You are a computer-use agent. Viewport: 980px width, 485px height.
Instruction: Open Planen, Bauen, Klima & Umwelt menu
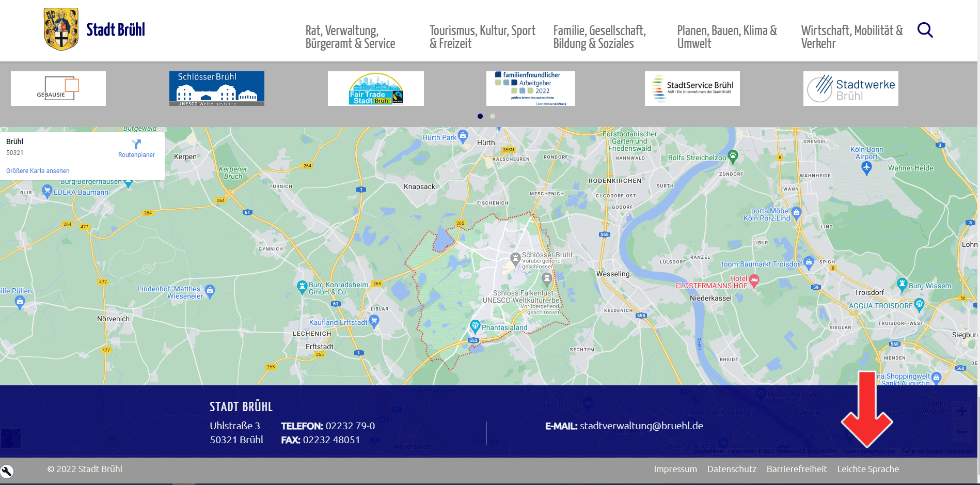pos(727,37)
